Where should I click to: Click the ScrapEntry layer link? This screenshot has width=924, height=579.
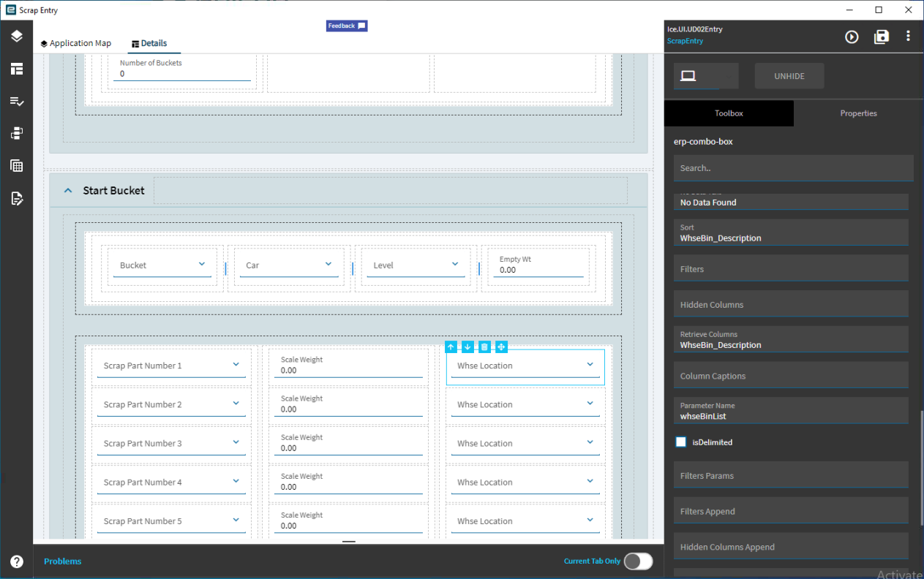685,41
